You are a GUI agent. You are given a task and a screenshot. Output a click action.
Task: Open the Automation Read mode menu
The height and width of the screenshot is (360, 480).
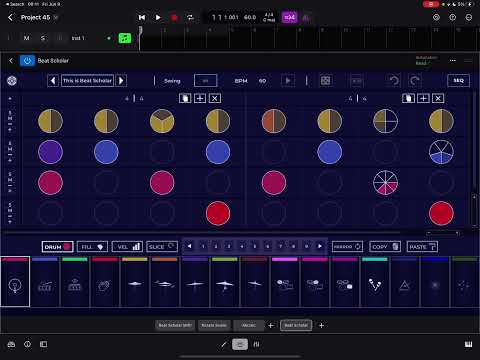(426, 60)
